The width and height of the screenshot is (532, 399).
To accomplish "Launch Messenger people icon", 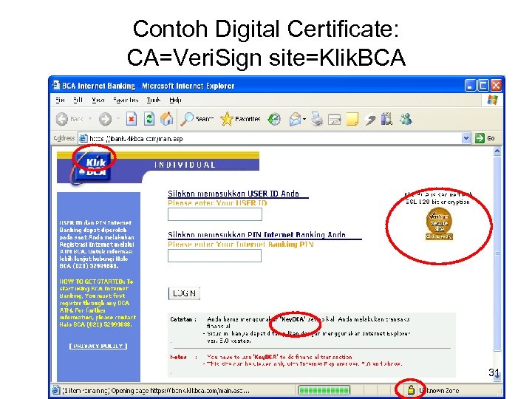I will 406,119.
